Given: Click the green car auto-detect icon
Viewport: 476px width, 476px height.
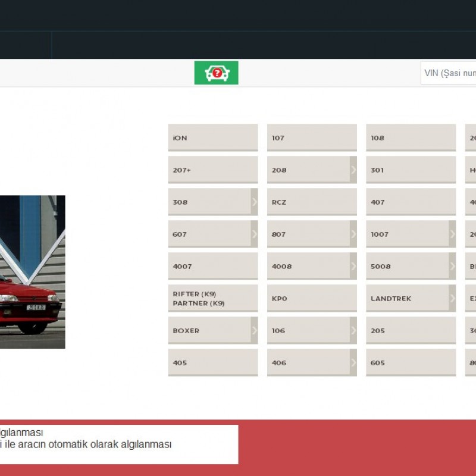Looking at the screenshot, I should (216, 73).
